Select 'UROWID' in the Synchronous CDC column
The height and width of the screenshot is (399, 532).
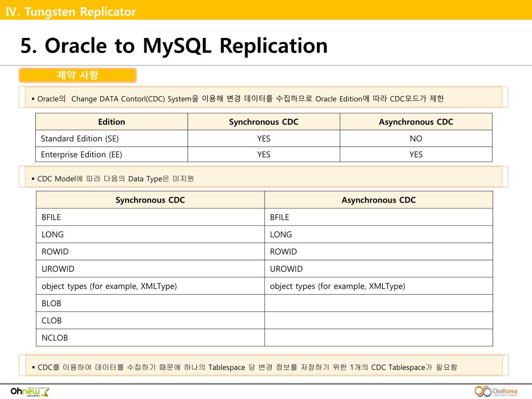[150, 269]
